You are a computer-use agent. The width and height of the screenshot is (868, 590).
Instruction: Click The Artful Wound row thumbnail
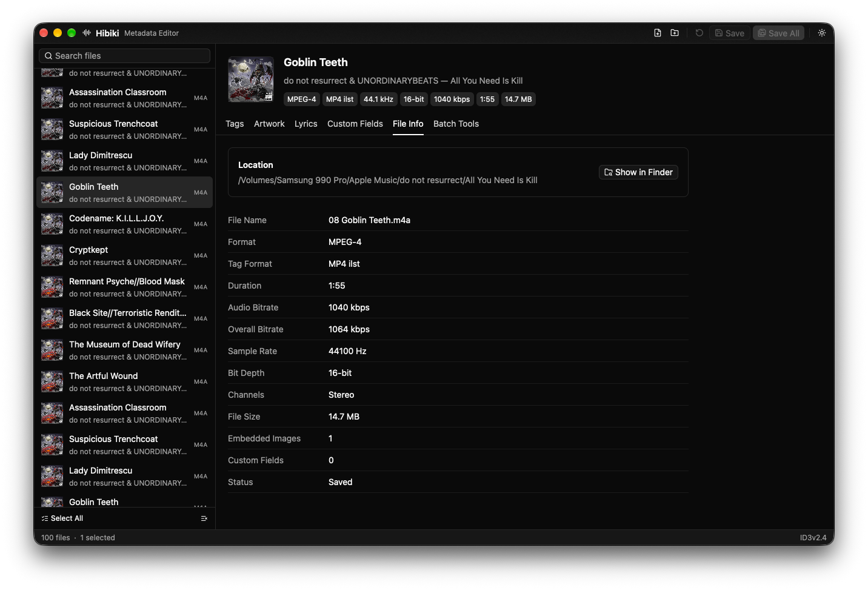click(x=52, y=381)
